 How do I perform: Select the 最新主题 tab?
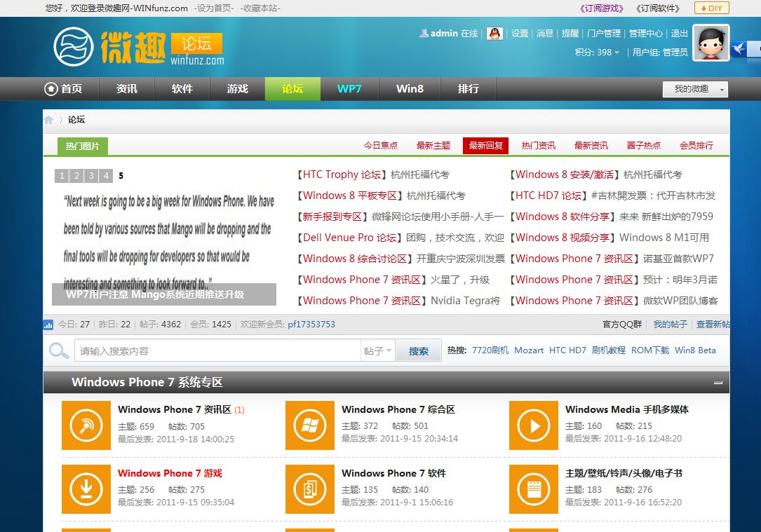[433, 146]
